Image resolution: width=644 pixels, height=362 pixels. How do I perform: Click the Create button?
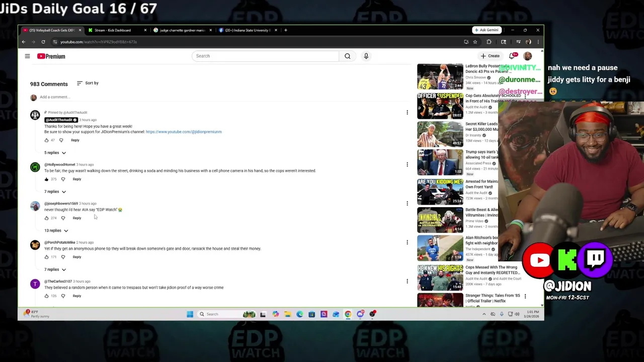[x=490, y=56]
